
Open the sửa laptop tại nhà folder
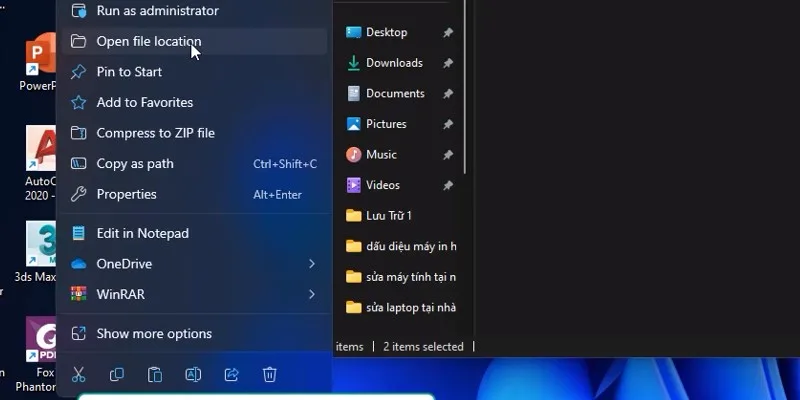pyautogui.click(x=400, y=308)
